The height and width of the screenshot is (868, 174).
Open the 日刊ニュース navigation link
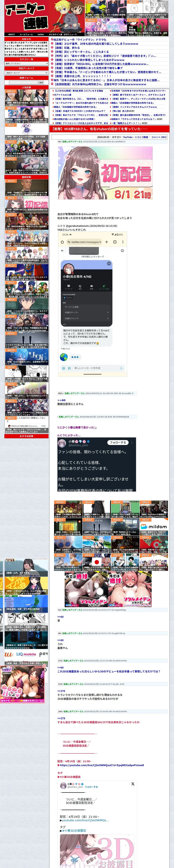pyautogui.click(x=70, y=34)
